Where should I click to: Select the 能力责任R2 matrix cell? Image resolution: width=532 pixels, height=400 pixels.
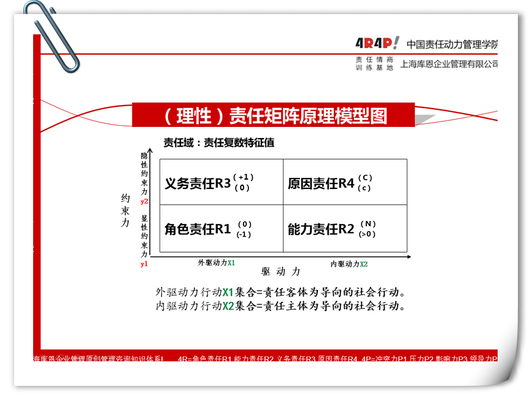click(x=345, y=229)
